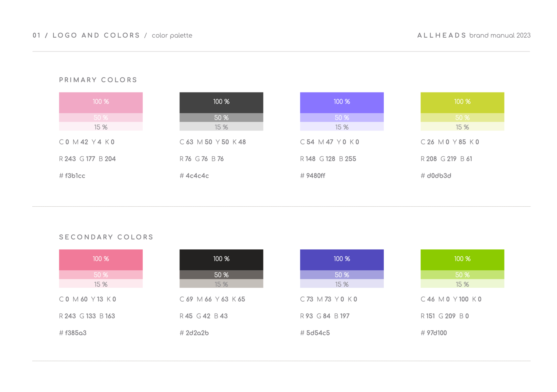
Task: Click the primary pink 100 % swatch
Action: [101, 102]
